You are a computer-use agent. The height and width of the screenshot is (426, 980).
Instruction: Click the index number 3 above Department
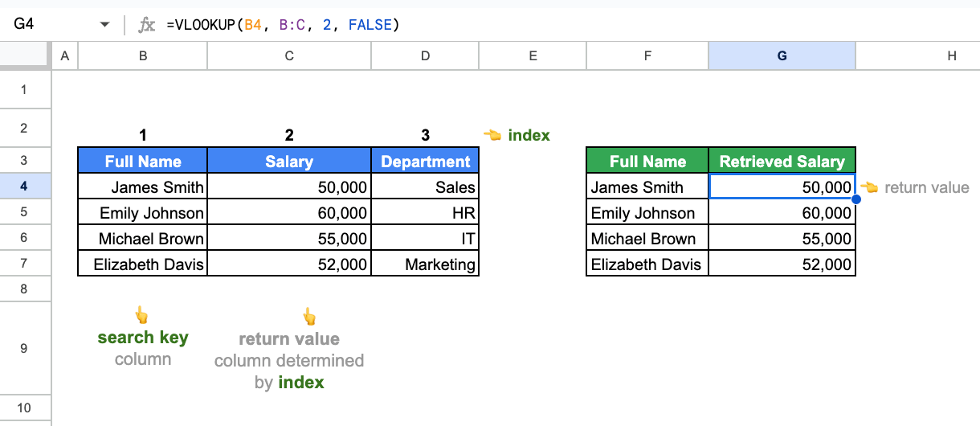(x=425, y=135)
